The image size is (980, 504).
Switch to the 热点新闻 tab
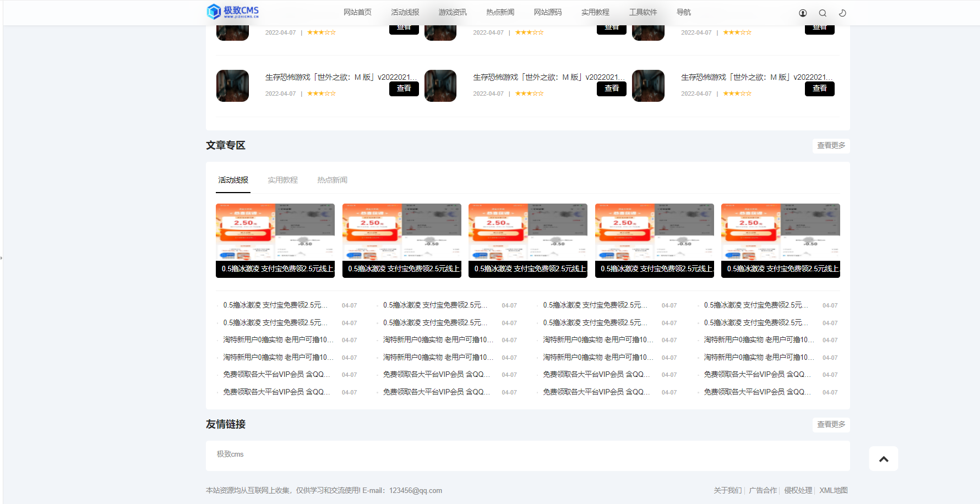[x=331, y=179]
